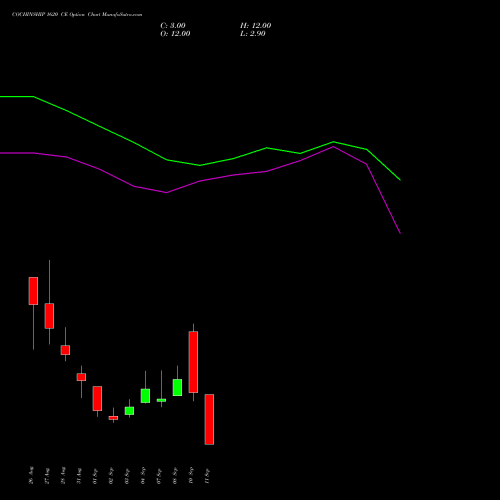The width and height of the screenshot is (500, 500).
Task: Click the chart title text at top left
Action: [x=77, y=15]
